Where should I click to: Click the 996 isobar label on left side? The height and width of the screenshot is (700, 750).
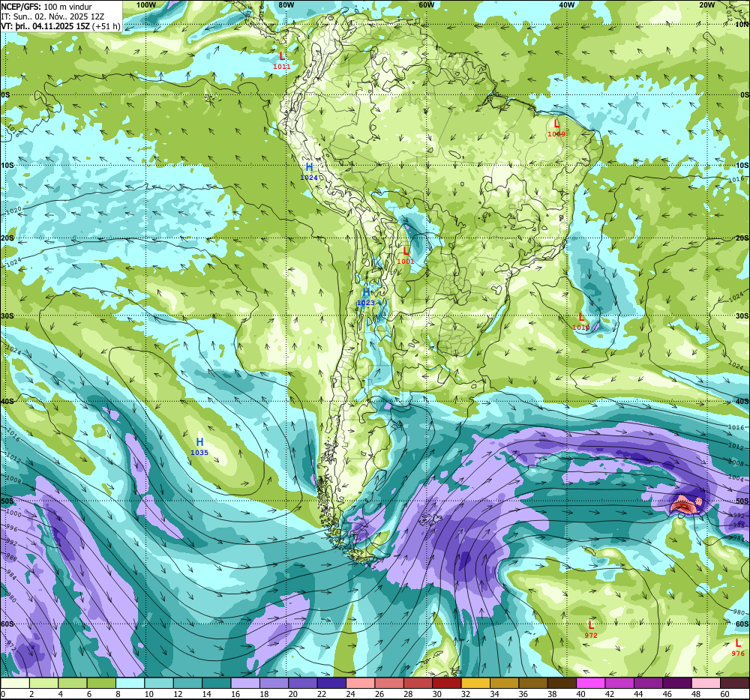11,529
